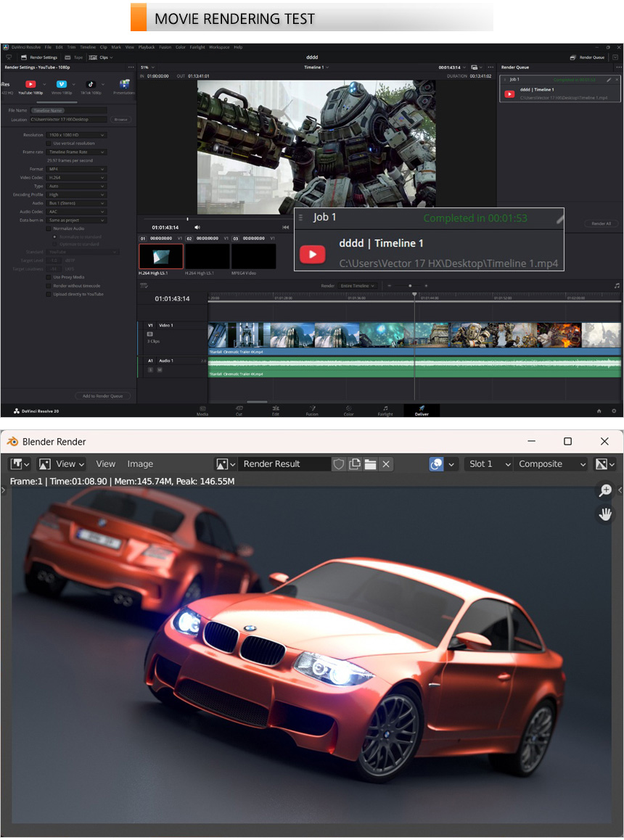Click the timeline zoom slider handle
624x840 pixels.
click(411, 286)
